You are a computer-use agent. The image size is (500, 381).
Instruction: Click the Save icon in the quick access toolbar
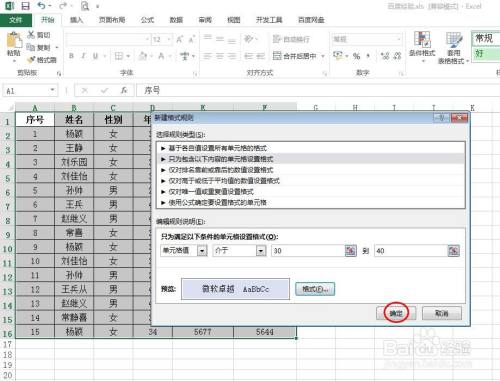click(x=25, y=6)
